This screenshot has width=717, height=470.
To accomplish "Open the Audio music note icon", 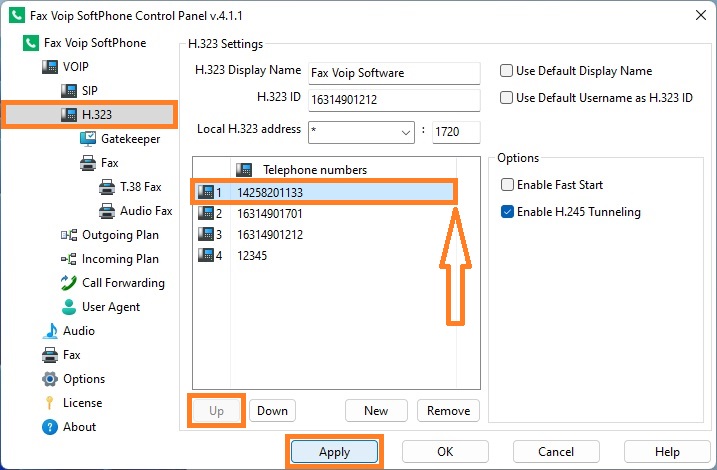I will pos(50,331).
